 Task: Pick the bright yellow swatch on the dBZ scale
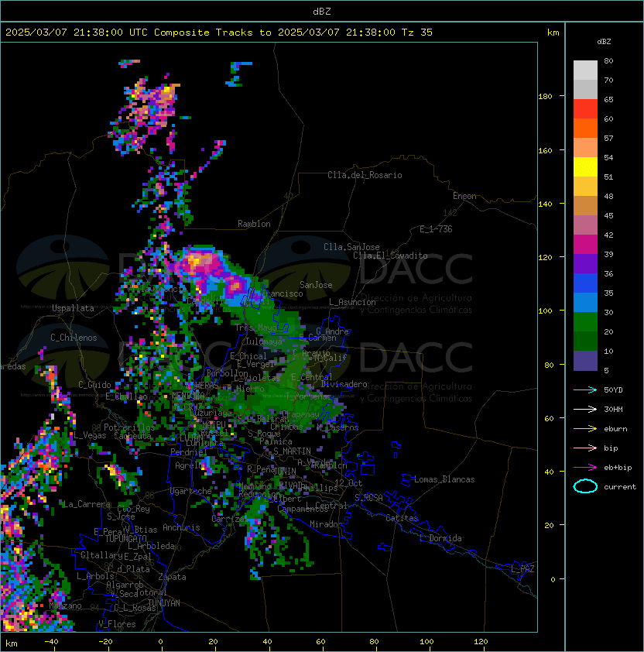(585, 167)
